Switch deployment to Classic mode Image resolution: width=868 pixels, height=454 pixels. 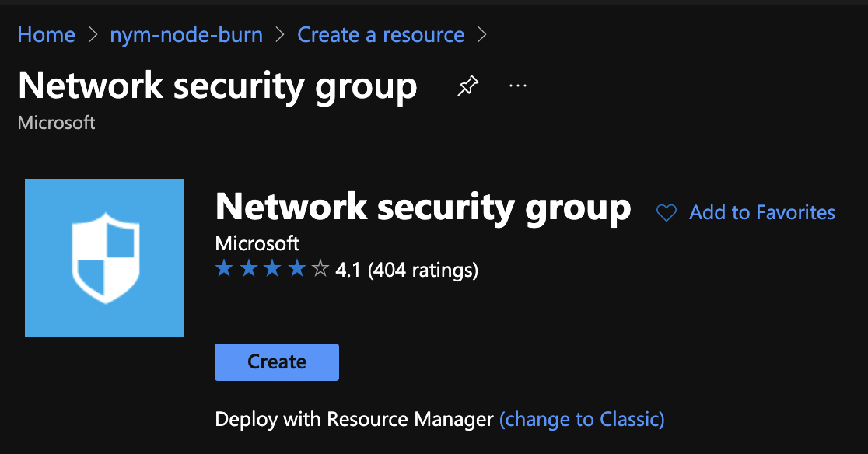[x=581, y=419]
